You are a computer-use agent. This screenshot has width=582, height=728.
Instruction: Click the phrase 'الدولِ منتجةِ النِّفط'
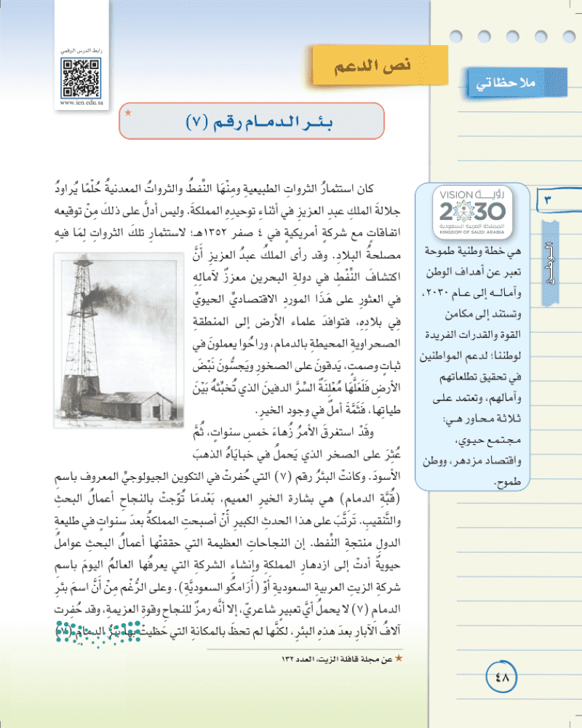[356, 543]
